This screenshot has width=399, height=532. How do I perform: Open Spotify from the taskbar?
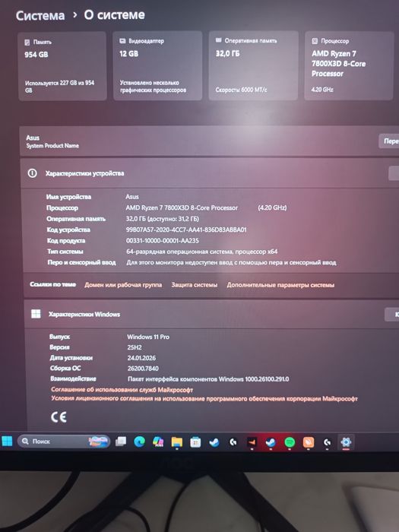tap(290, 442)
